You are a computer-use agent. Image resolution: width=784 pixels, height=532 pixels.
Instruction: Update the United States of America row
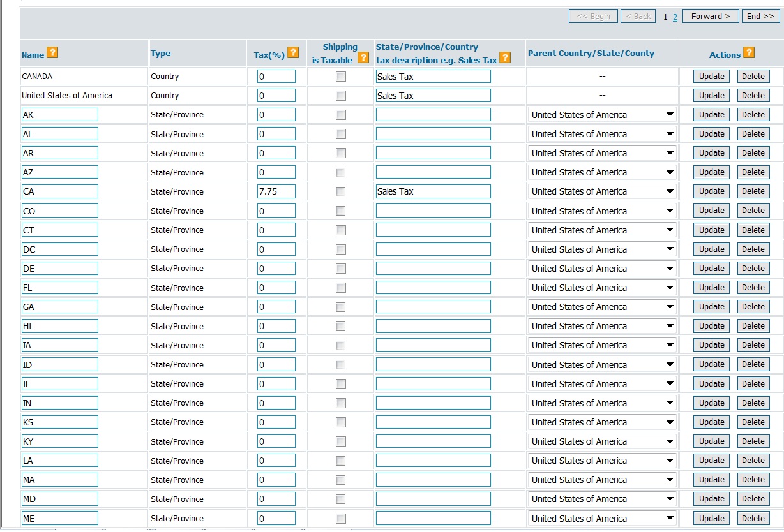click(x=711, y=96)
